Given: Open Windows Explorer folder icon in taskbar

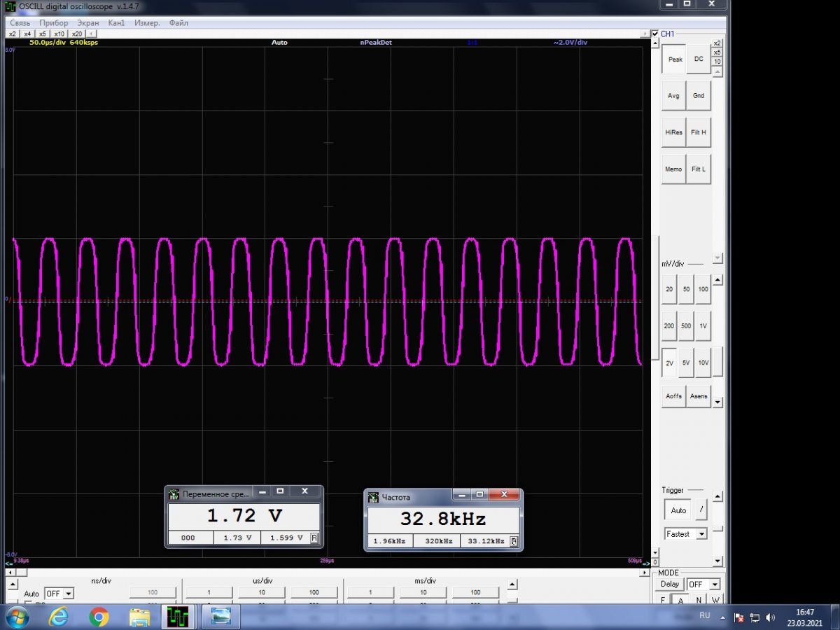Looking at the screenshot, I should pos(139,617).
